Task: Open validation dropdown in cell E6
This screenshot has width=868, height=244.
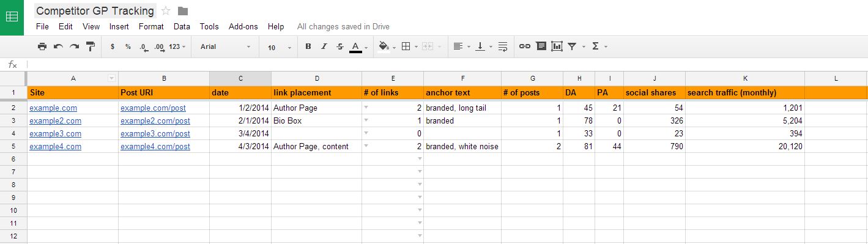Action: [419, 158]
